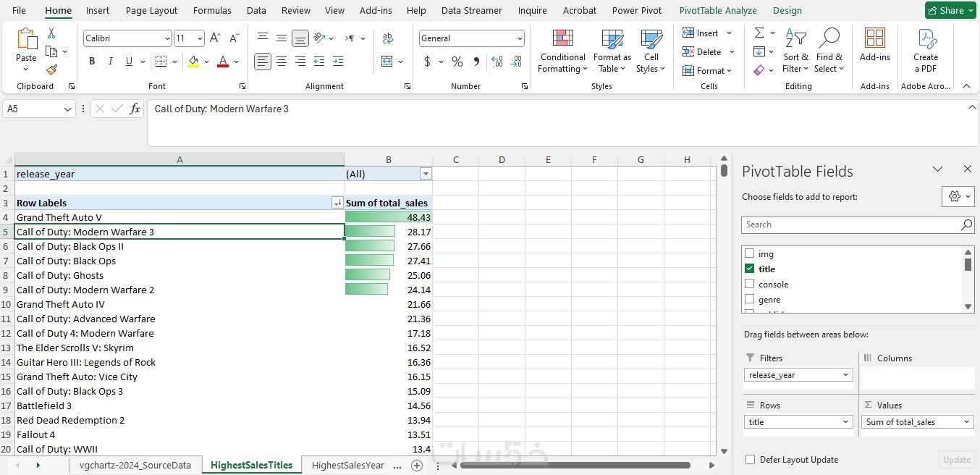Uncheck the title field checkbox
This screenshot has width=980, height=475.
[x=749, y=269]
